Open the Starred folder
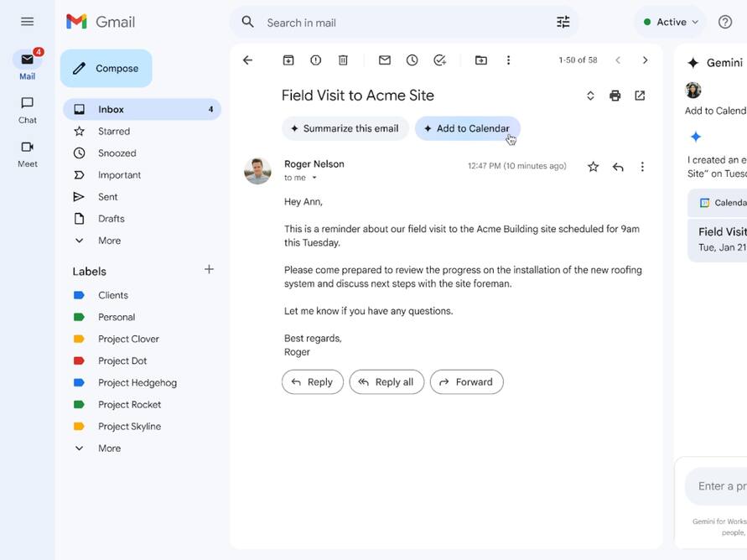Image resolution: width=747 pixels, height=560 pixels. (113, 132)
